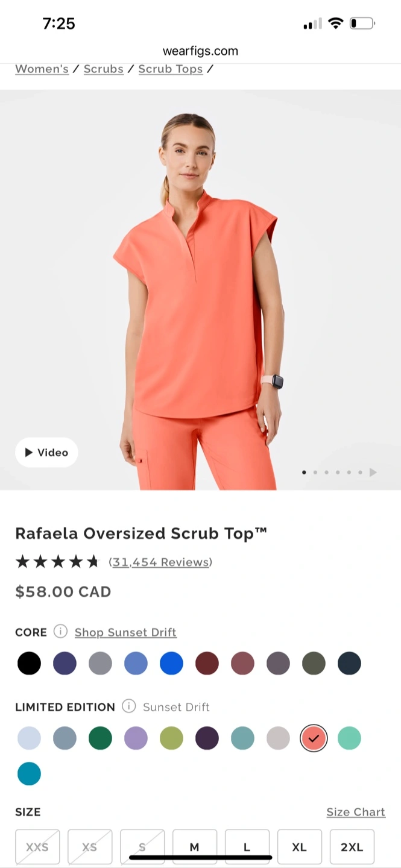
Task: Open Scrub Tops breadcrumb link
Action: click(171, 69)
